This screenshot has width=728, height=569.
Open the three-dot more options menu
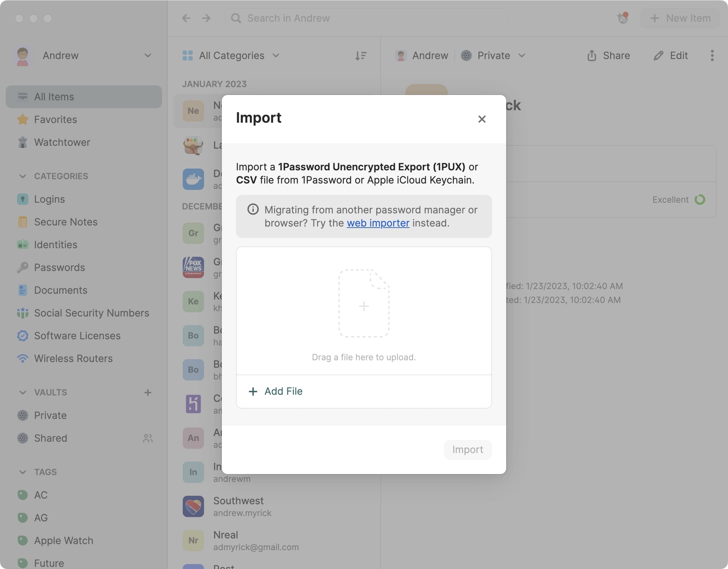click(x=712, y=55)
